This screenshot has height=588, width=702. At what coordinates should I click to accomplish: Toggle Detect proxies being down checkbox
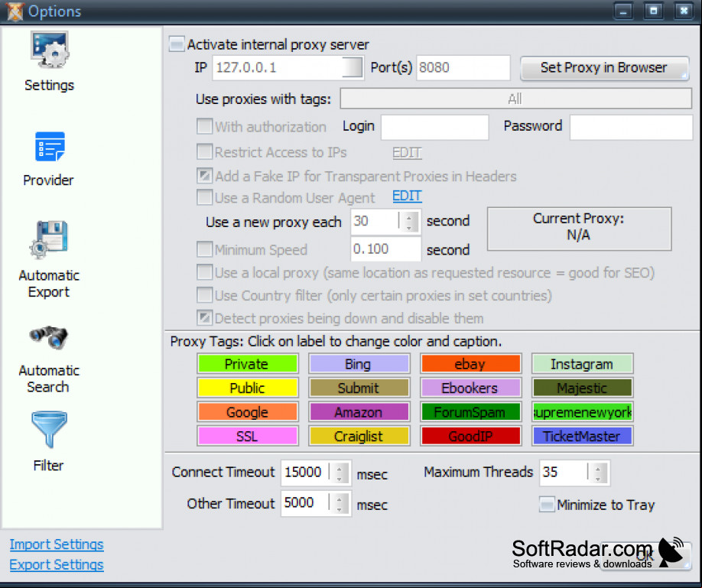205,318
